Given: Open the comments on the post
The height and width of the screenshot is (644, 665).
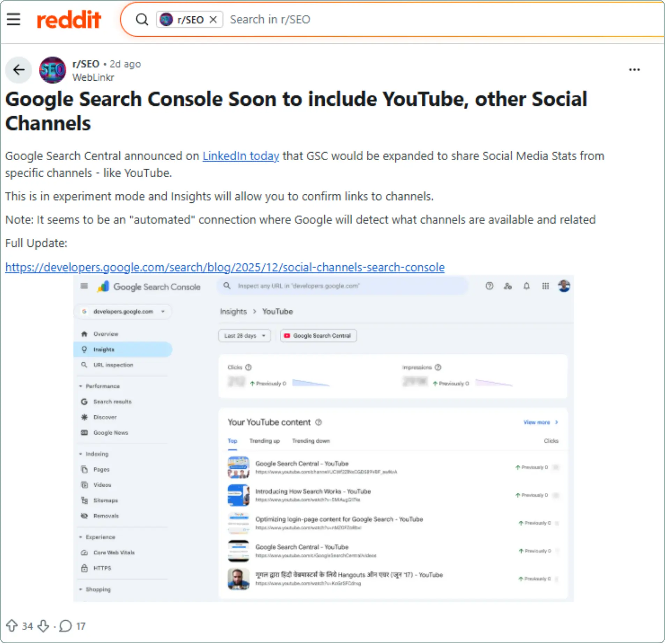Looking at the screenshot, I should pos(65,626).
